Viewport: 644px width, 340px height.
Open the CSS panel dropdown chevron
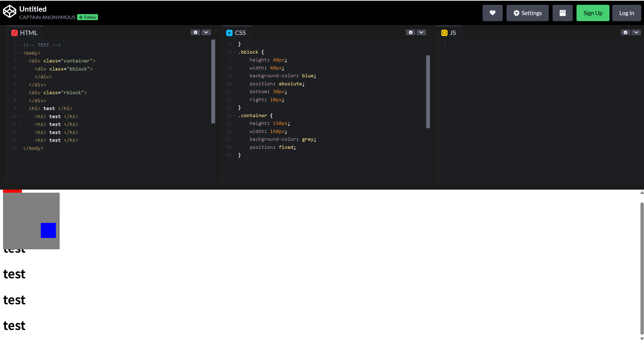pyautogui.click(x=421, y=32)
